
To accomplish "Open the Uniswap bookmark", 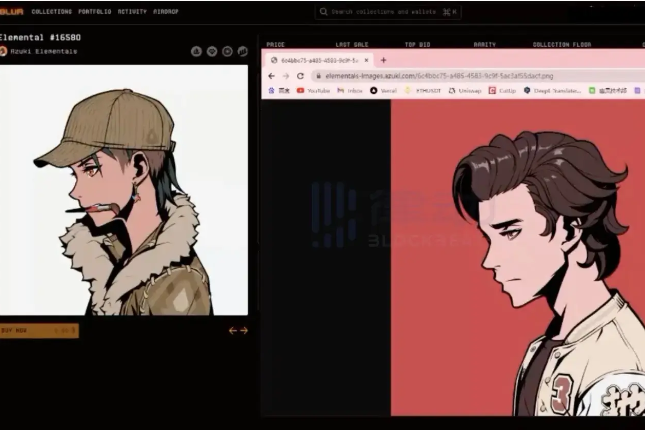I will tap(465, 91).
